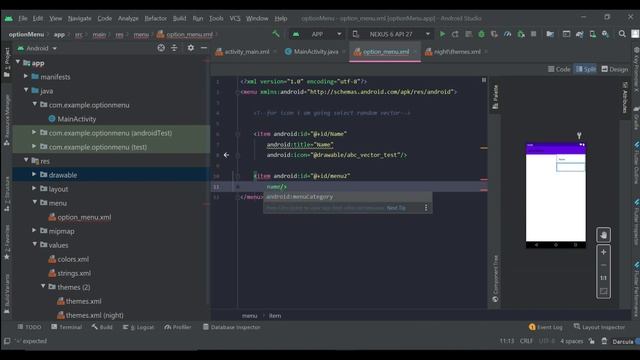The image size is (640, 360).
Task: Click the Search Everywhere magnifier icon
Action: point(622,34)
